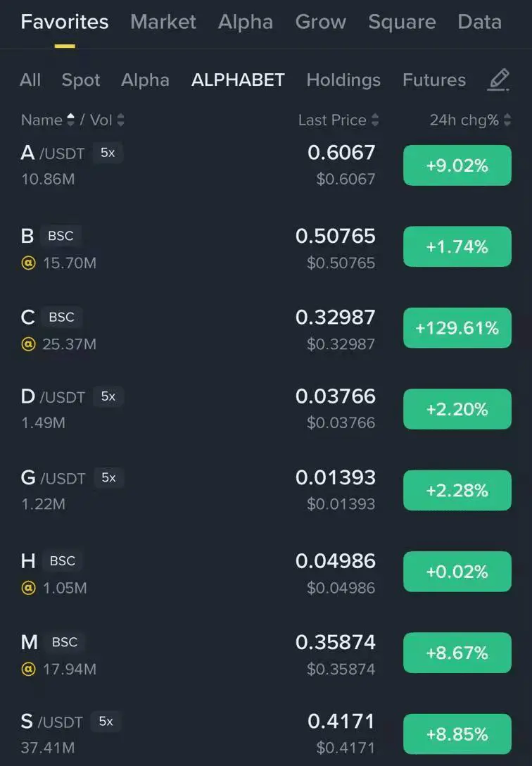Click the Alpha @ icon beside 15.70M
The height and width of the screenshot is (766, 532).
pos(29,263)
